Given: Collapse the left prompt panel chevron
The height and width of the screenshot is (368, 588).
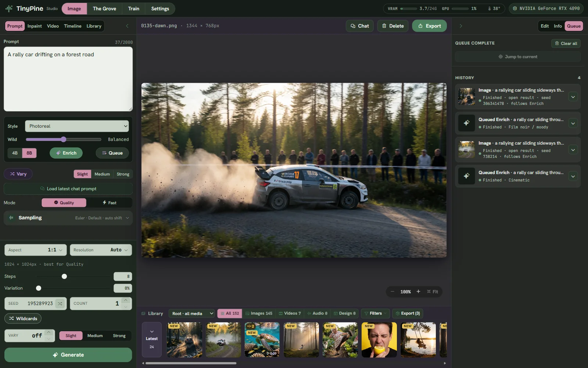Looking at the screenshot, I should 127,26.
